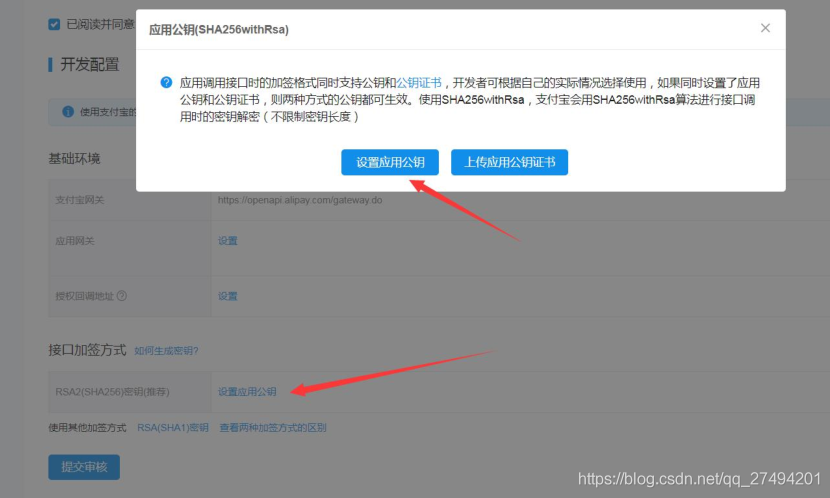Image resolution: width=830 pixels, height=498 pixels.
Task: Click the 设置应用公钥 button in dialog
Action: pos(390,162)
